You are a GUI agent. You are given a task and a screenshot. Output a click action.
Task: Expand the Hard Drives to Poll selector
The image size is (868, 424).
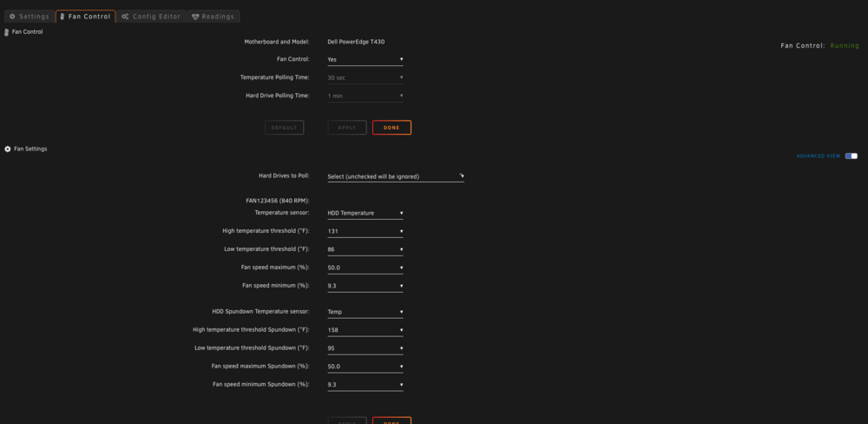click(x=396, y=176)
